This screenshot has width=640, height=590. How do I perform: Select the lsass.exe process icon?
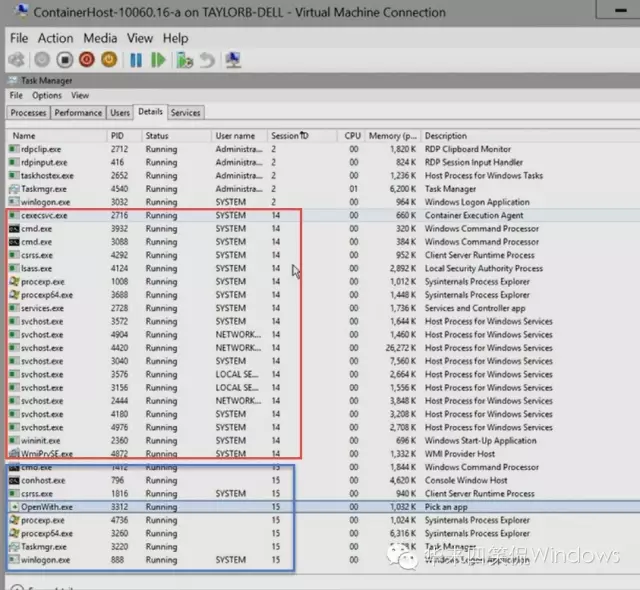(14, 268)
